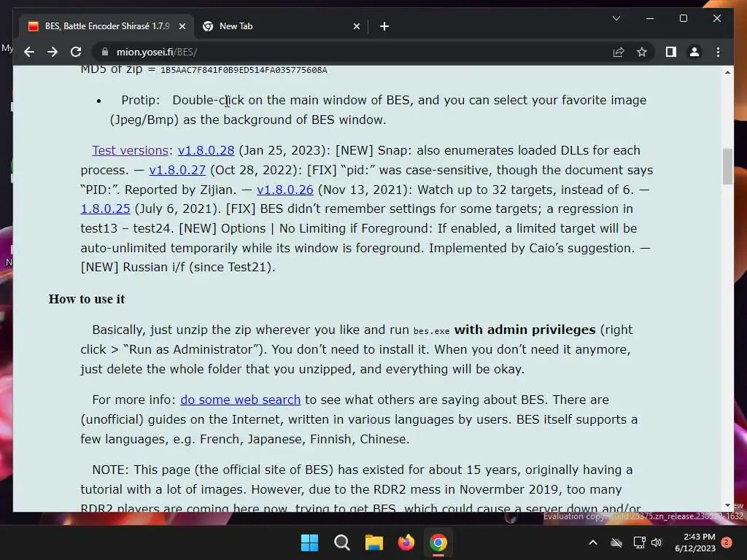Viewport: 747px width, 560px height.
Task: Close the BES Battle Encoder Shirasé tab
Action: [x=182, y=26]
